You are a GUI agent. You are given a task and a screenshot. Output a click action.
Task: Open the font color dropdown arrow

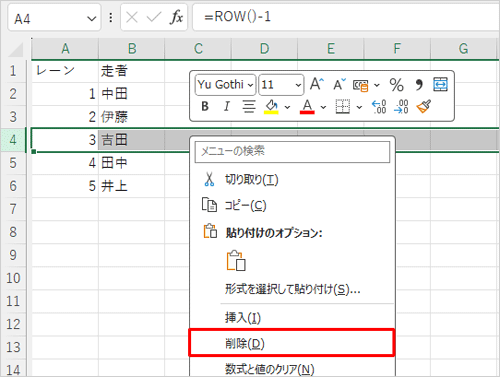323,107
